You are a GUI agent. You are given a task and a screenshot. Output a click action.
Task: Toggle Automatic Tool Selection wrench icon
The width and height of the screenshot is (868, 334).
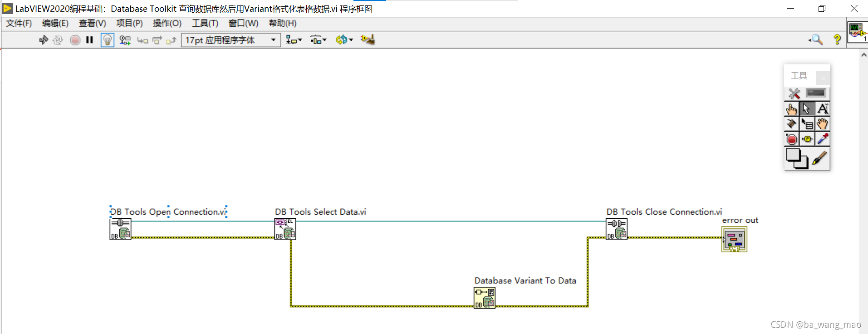[x=794, y=93]
